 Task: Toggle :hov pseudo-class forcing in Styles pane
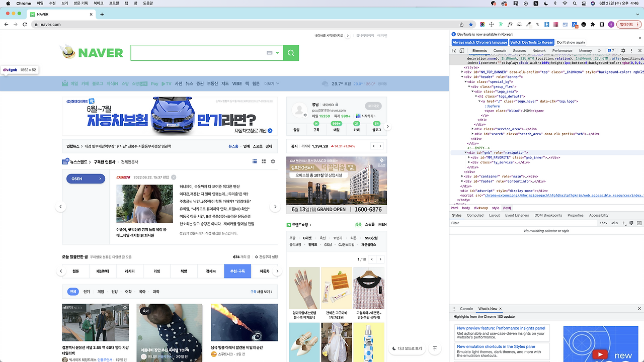pyautogui.click(x=603, y=223)
